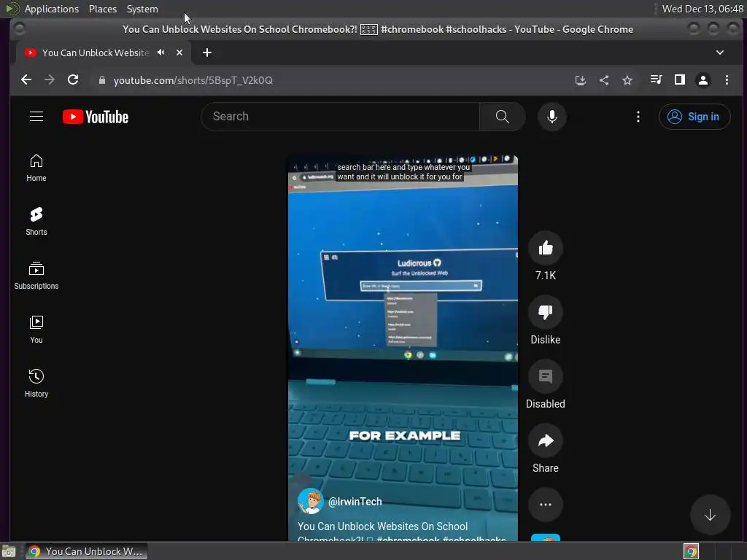Open Shorts in the sidebar
Screen dimensions: 747x560
(x=36, y=222)
